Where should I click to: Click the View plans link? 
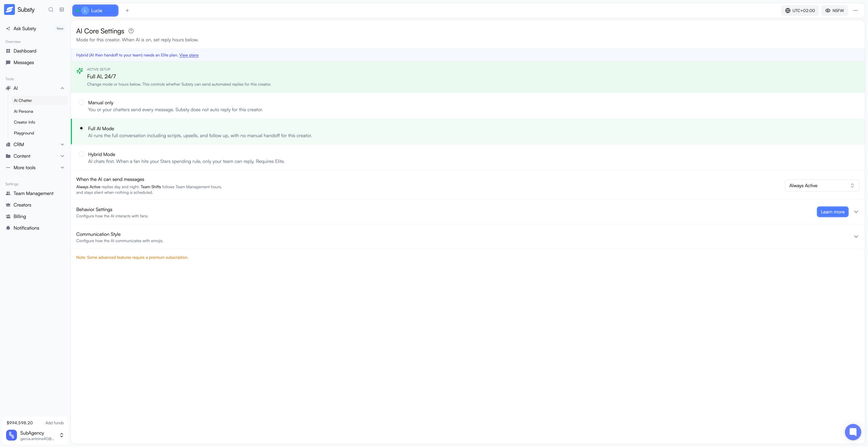pos(189,55)
